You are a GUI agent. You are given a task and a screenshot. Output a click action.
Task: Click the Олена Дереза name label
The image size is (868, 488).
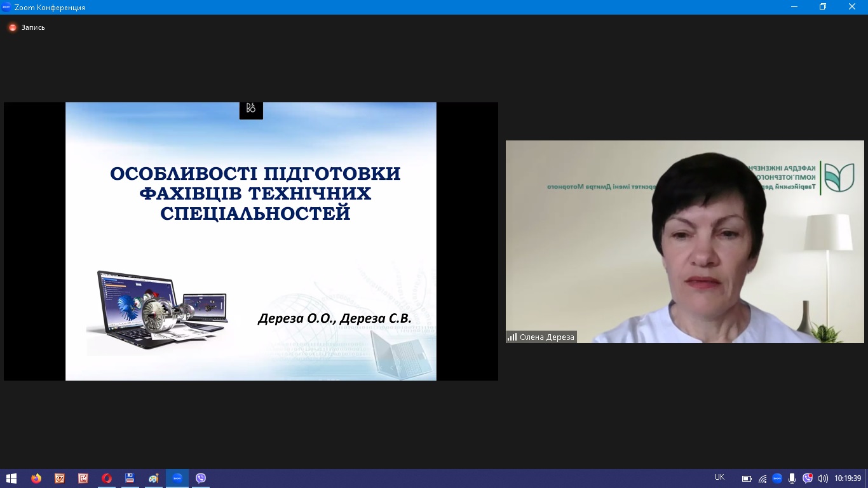[546, 337]
